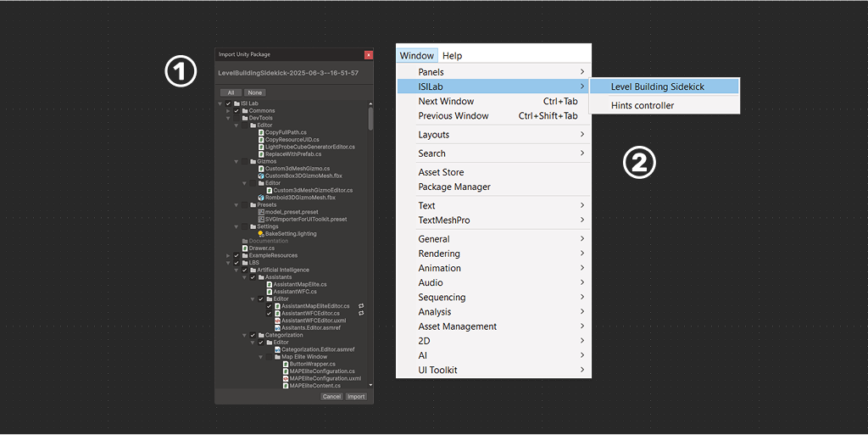
Task: Select the Romboid3DGizmoMesh.fbx model icon
Action: pyautogui.click(x=261, y=197)
